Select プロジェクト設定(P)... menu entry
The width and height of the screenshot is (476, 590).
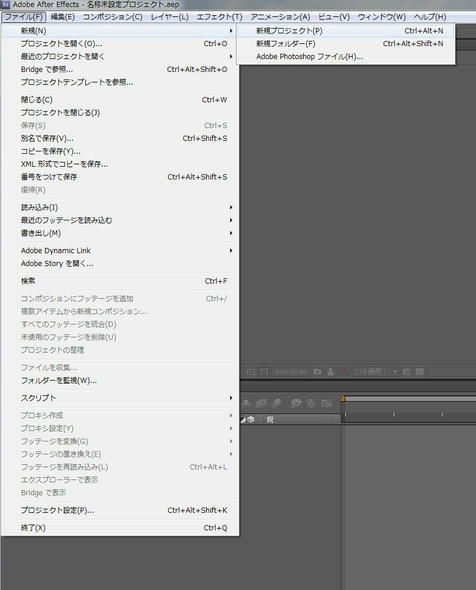tap(58, 510)
